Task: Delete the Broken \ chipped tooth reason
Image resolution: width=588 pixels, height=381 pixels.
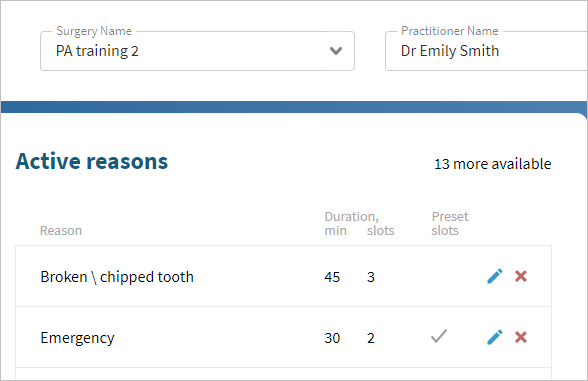Action: 521,276
